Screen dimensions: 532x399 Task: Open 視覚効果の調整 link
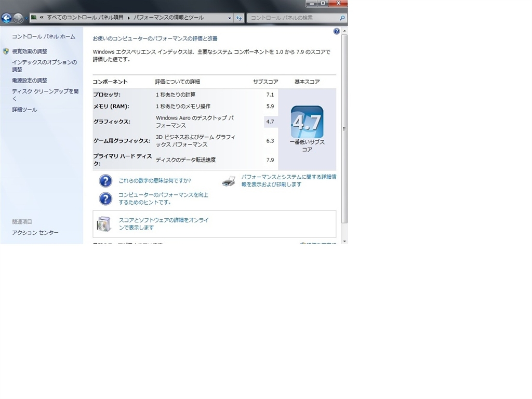coord(30,51)
